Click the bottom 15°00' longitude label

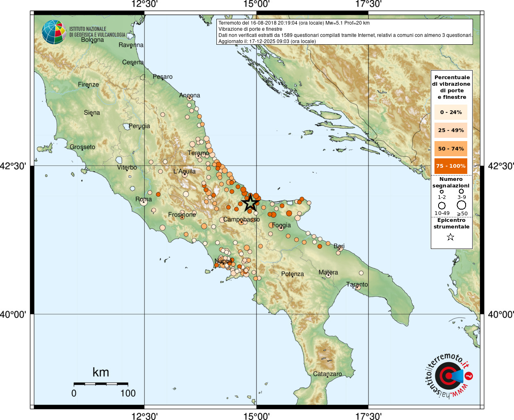(257, 416)
